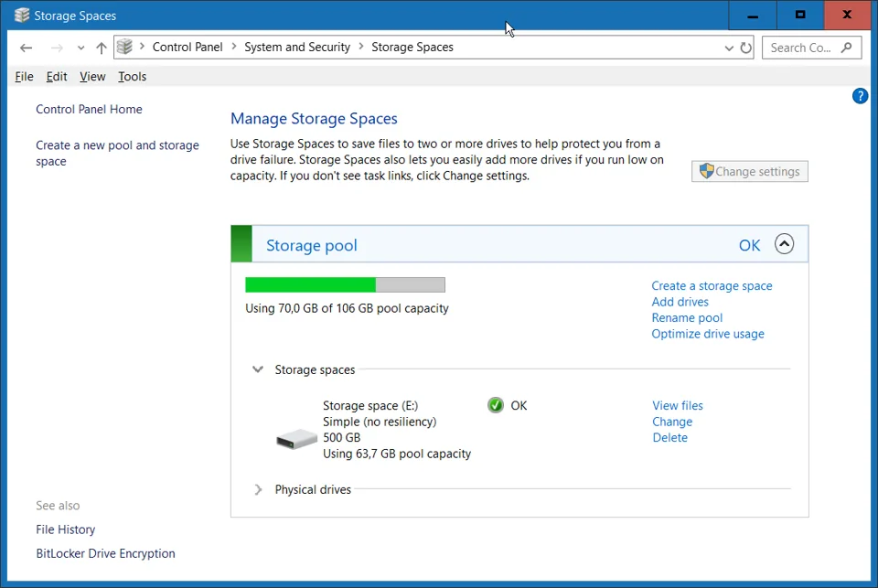The width and height of the screenshot is (878, 588).
Task: Click System and Security breadcrumb
Action: (297, 47)
